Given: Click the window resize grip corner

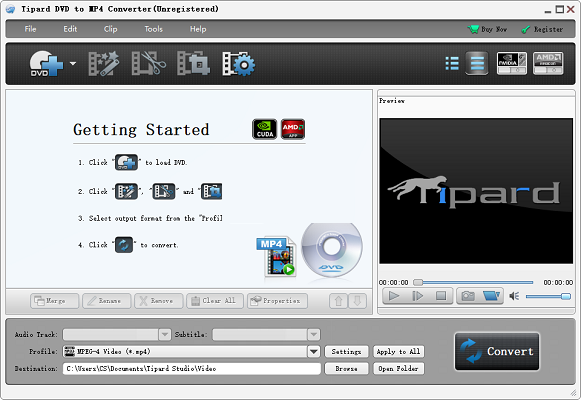Looking at the screenshot, I should tap(573, 392).
